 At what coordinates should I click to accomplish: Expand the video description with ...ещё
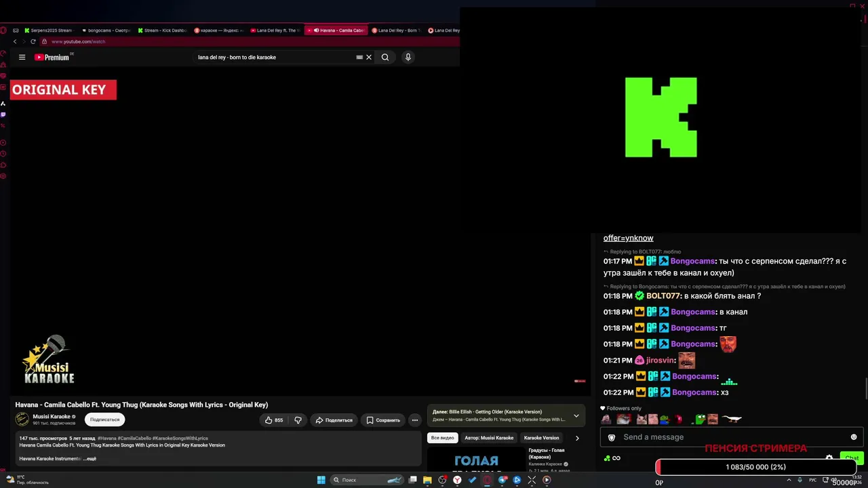click(x=90, y=459)
